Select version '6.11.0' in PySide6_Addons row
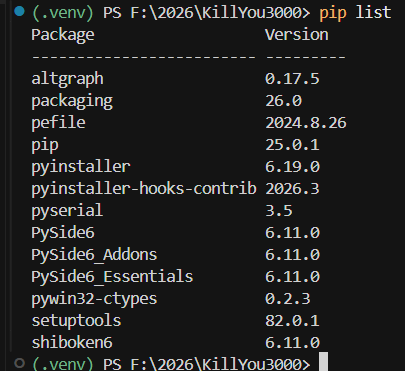This screenshot has width=405, height=371. tap(292, 255)
